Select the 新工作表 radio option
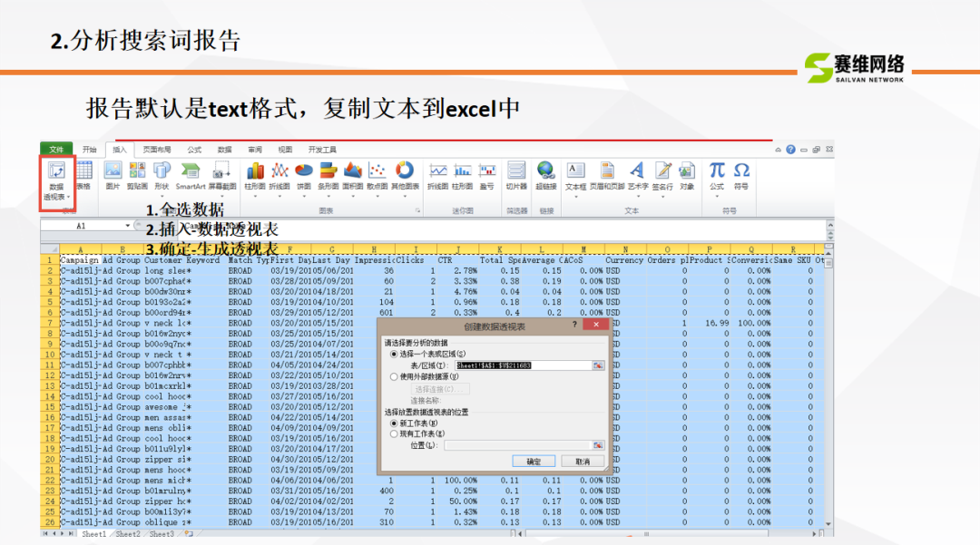The image size is (980, 545). 394,423
